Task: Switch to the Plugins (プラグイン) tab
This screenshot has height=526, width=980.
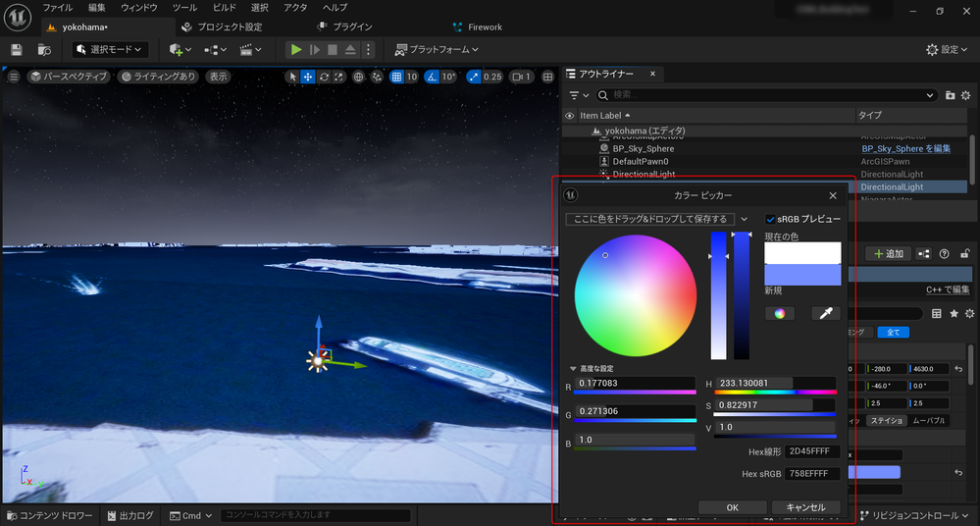Action: [x=345, y=26]
